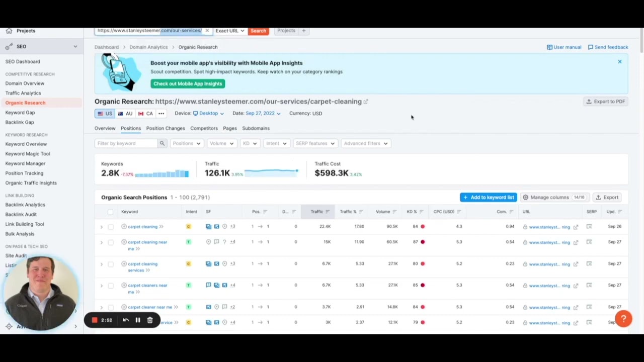Click the plus icon next to Projects

303,31
